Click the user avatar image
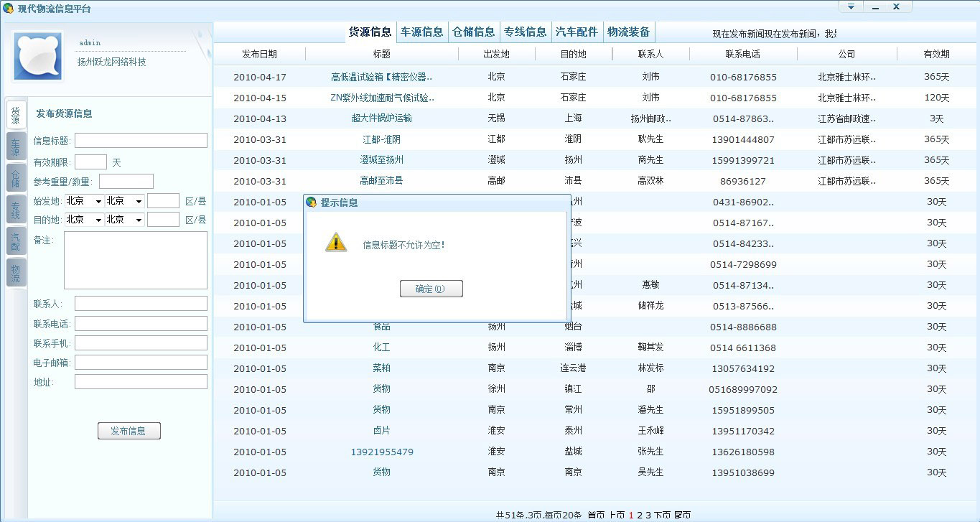Image resolution: width=980 pixels, height=522 pixels. point(38,56)
